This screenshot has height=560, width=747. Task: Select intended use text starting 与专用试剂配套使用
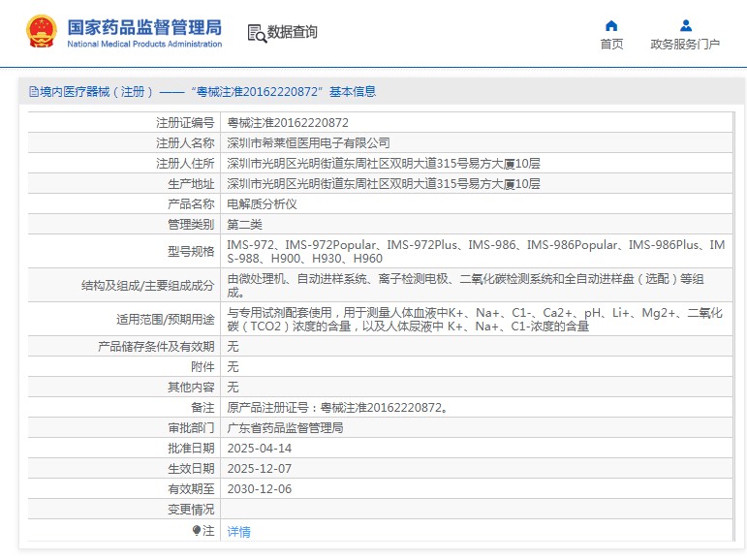pyautogui.click(x=475, y=320)
